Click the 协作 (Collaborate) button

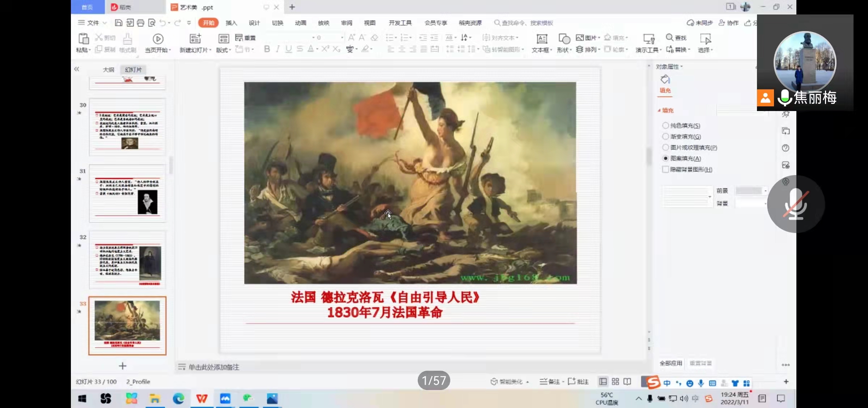point(728,23)
